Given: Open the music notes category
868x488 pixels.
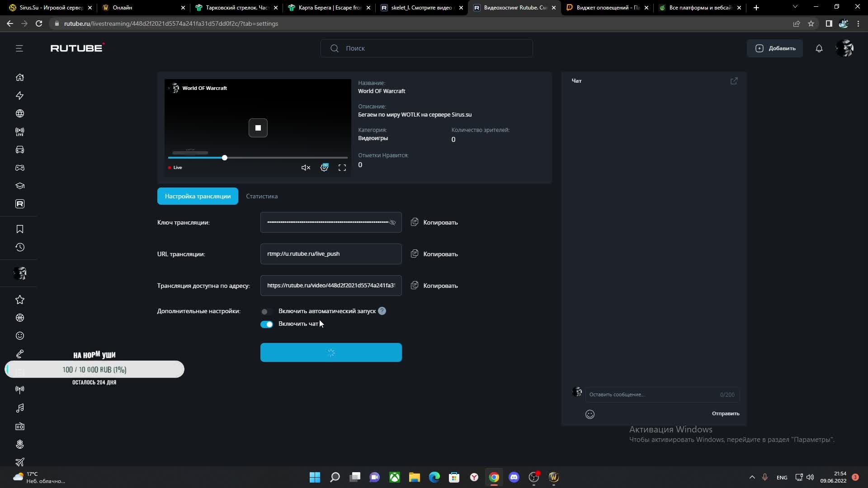Looking at the screenshot, I should pos(20,408).
